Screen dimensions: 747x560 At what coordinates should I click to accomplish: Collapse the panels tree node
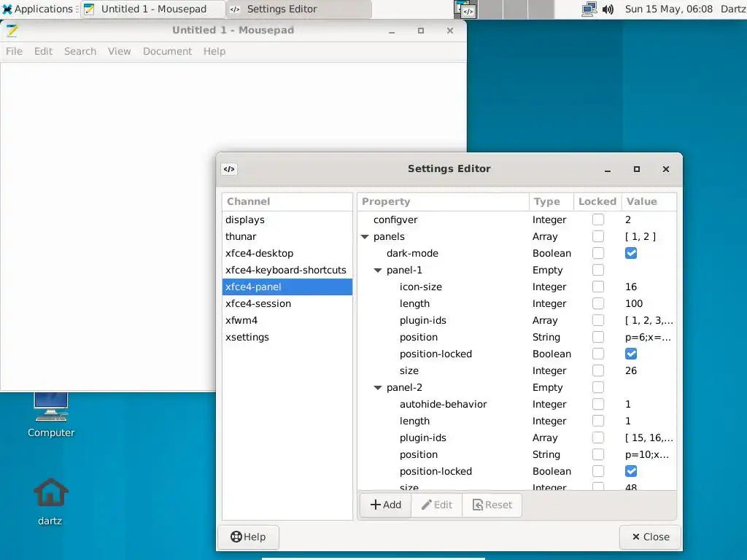pos(365,237)
